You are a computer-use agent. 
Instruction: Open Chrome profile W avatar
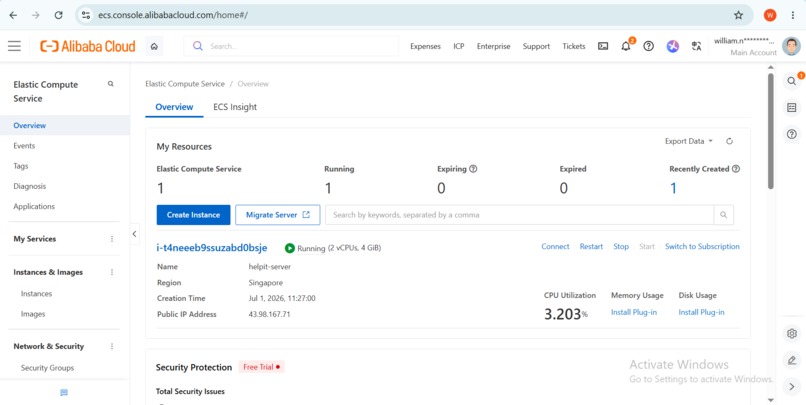click(770, 15)
